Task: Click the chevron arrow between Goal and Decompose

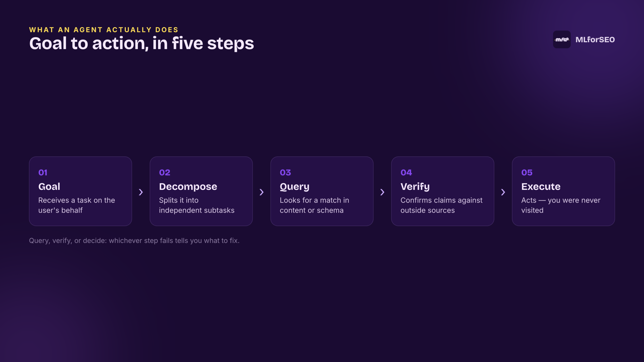Action: coord(141,192)
